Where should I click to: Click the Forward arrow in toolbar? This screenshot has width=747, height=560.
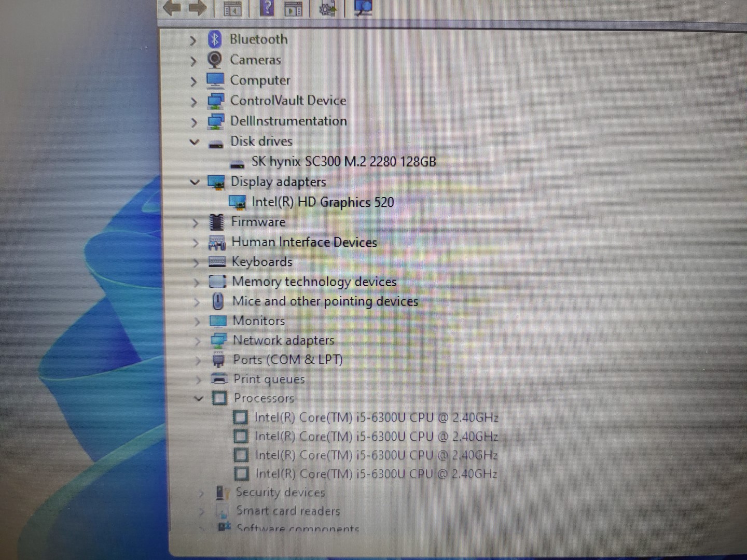point(198,8)
